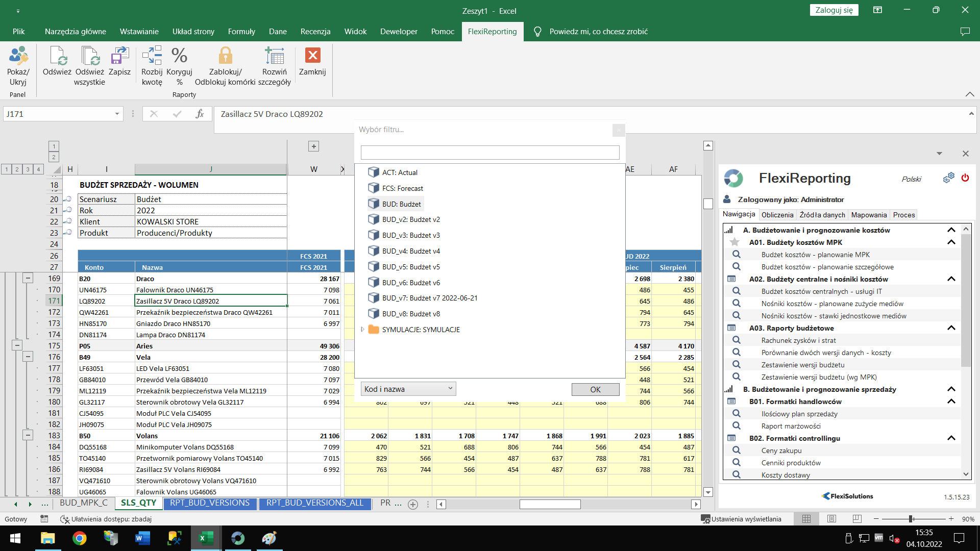
Task: Click the red Zamknij icon
Action: point(312,55)
